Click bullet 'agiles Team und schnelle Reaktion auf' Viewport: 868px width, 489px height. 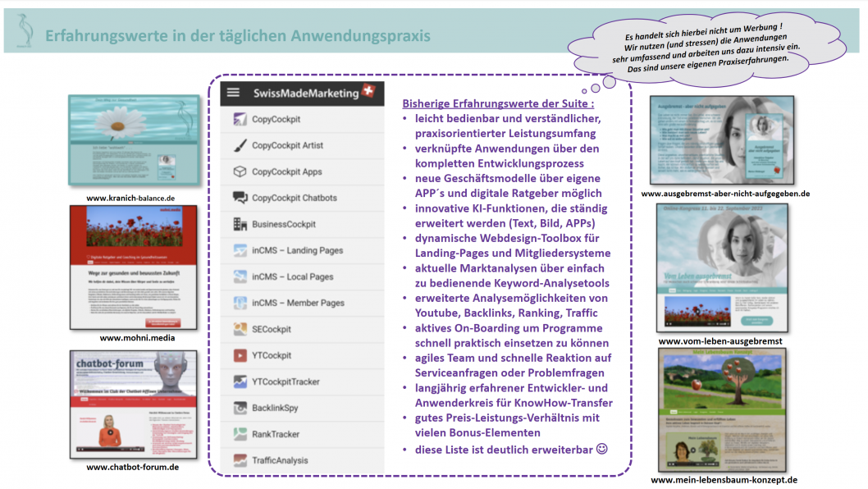[x=513, y=358]
